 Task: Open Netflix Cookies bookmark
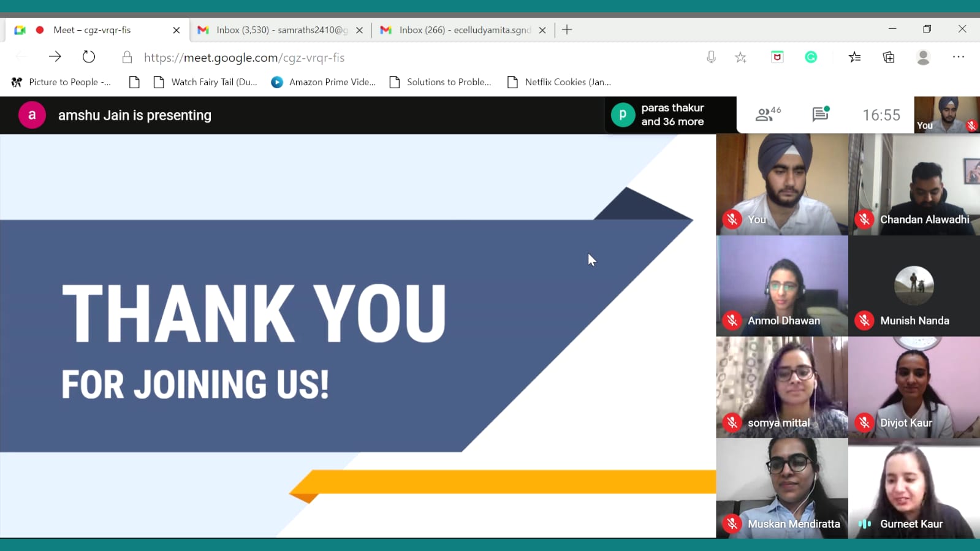(x=560, y=82)
